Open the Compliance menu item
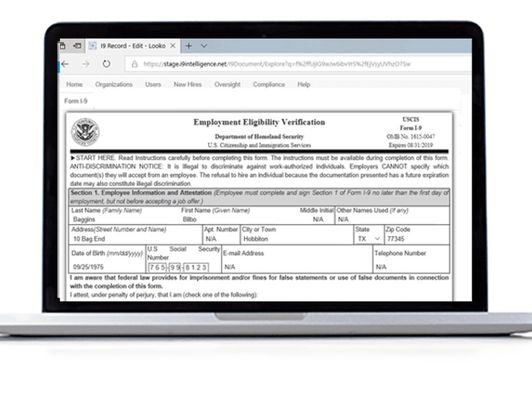This screenshot has height=393, width=532. [x=269, y=84]
